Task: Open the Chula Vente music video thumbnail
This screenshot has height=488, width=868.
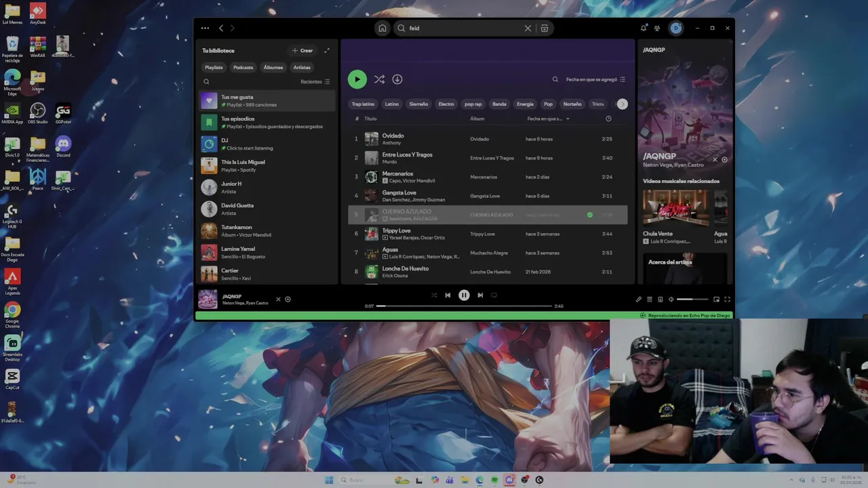Action: click(675, 207)
